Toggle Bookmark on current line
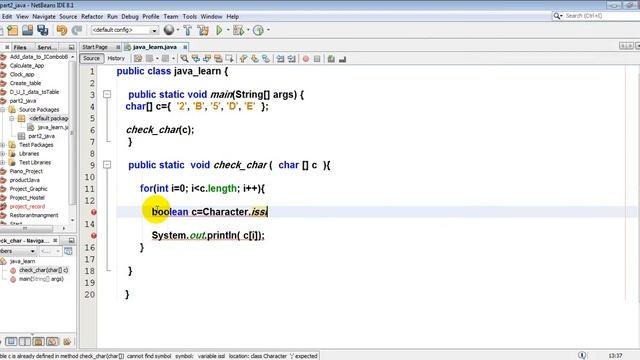 pyautogui.click(x=266, y=59)
